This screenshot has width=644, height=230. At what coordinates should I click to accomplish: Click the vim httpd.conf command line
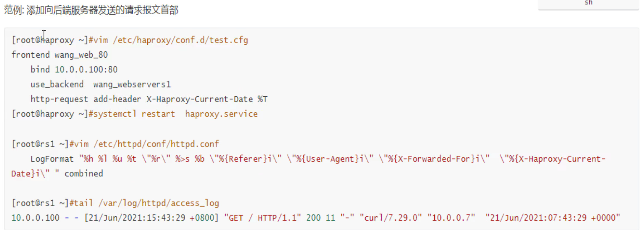(x=144, y=144)
